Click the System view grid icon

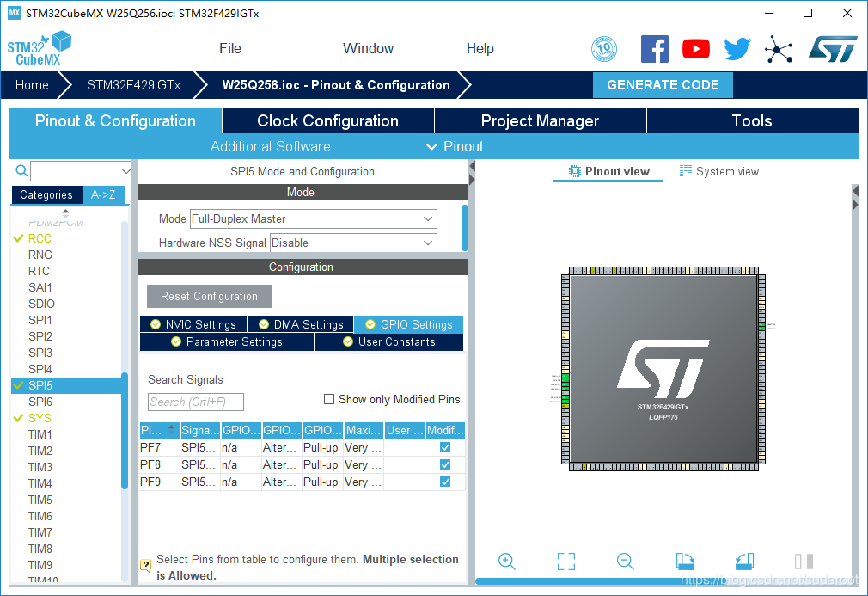(685, 170)
